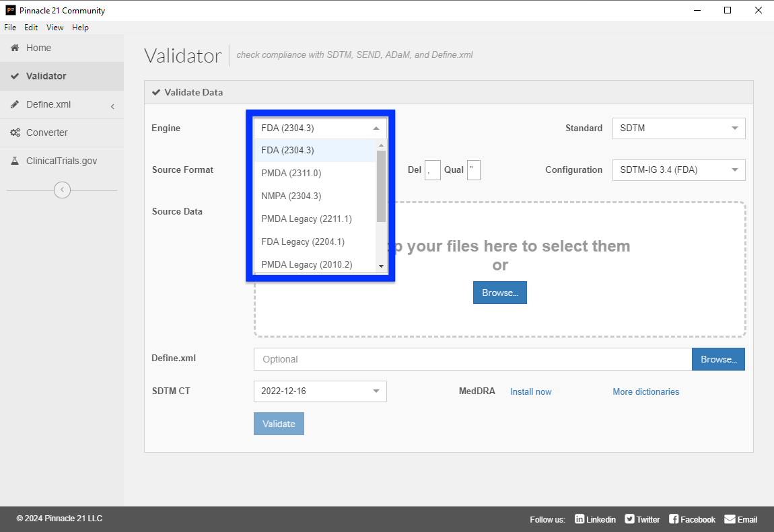Open the Edit menu
The width and height of the screenshot is (774, 532).
tap(31, 28)
